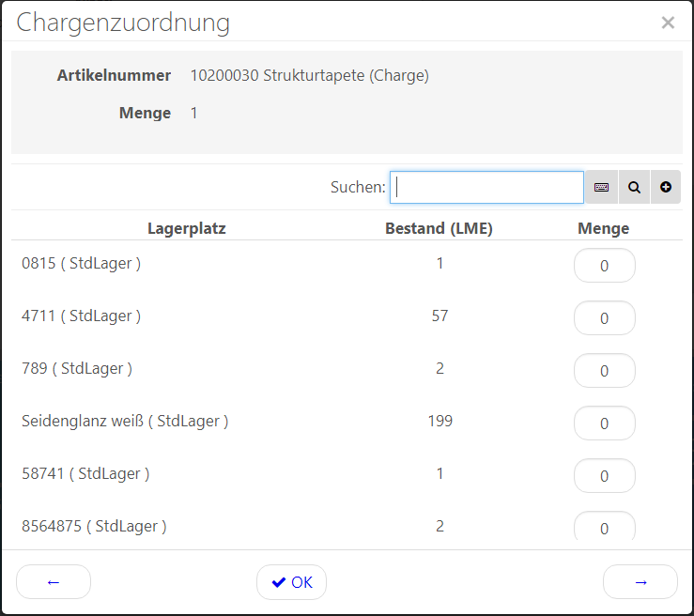Click the Lagerplatz column header
694x616 pixels.
coord(186,228)
